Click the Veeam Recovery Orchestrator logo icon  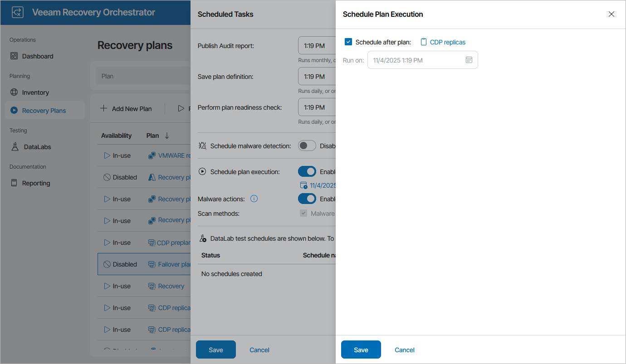(18, 12)
